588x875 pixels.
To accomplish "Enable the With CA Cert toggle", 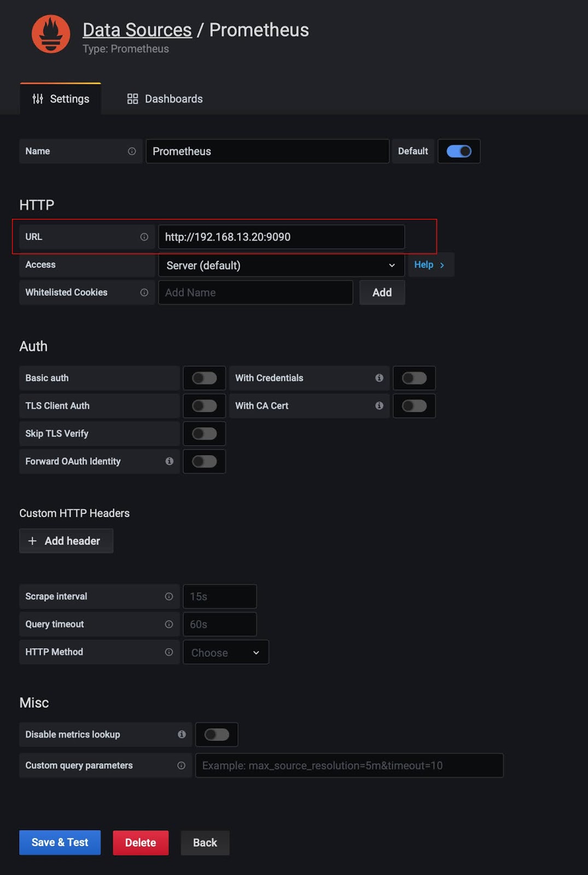I will [x=414, y=406].
